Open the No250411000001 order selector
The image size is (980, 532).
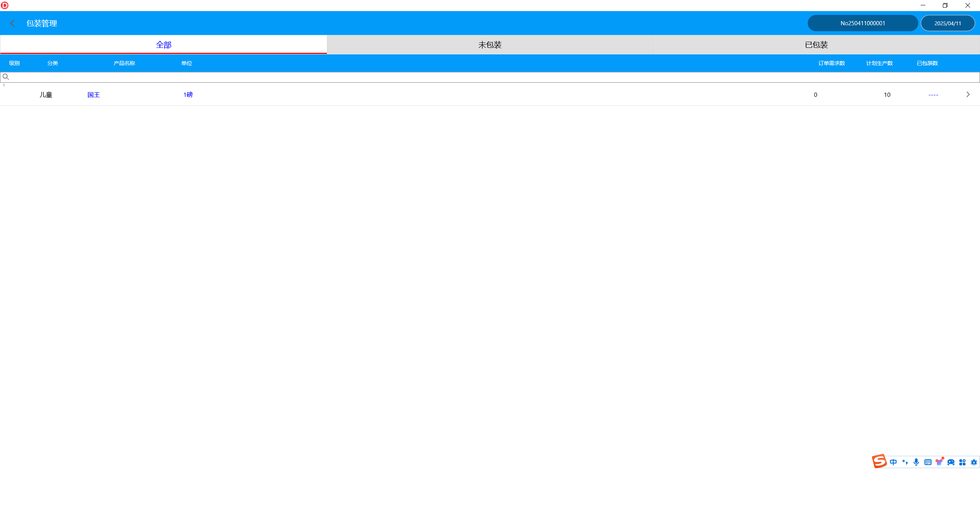[862, 23]
